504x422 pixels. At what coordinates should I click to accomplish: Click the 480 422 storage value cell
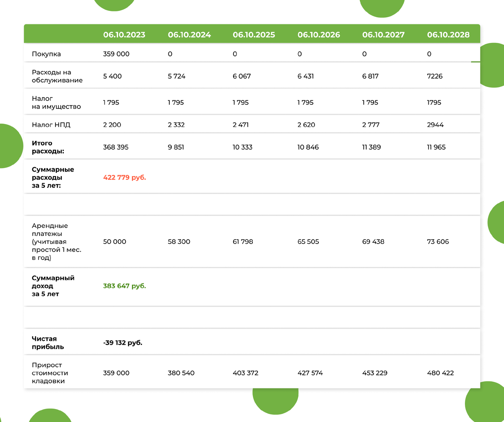[x=441, y=373]
